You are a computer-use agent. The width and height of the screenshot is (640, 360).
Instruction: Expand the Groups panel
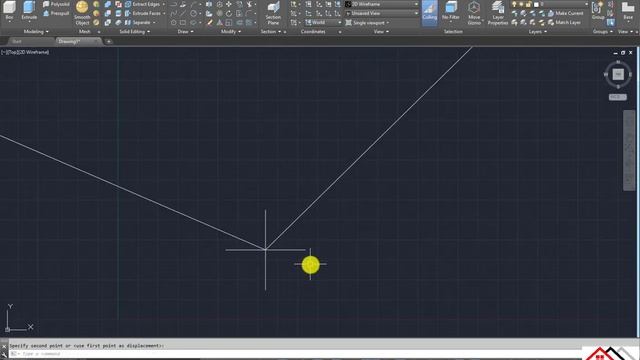coord(602,31)
